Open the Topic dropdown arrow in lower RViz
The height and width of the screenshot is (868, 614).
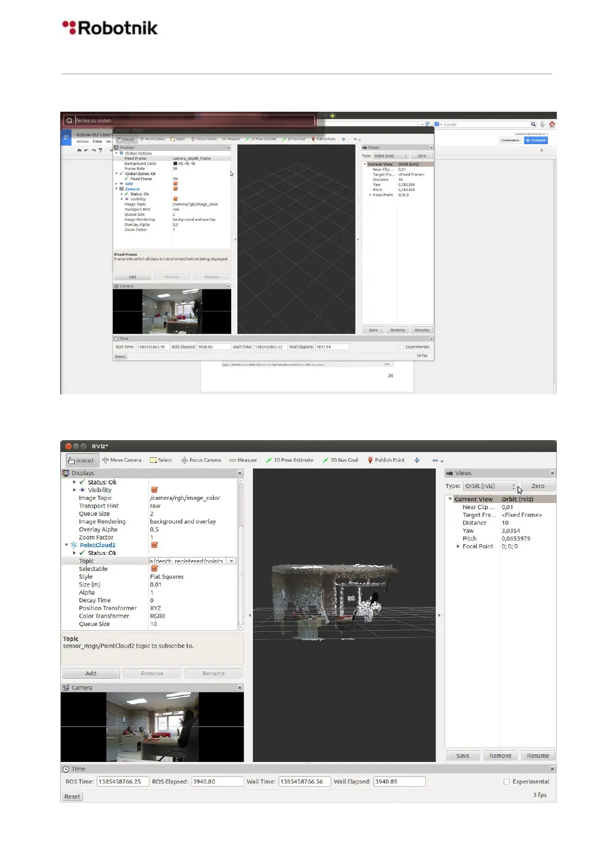click(x=231, y=561)
